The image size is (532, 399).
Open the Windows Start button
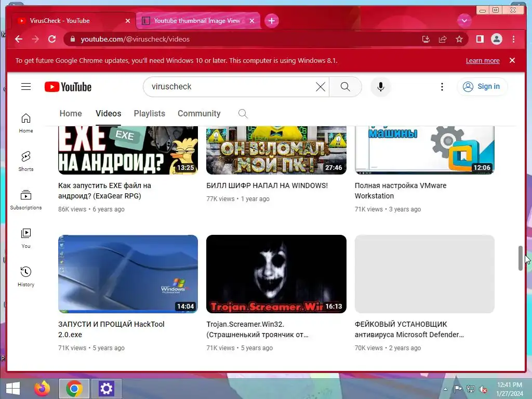[x=13, y=389]
